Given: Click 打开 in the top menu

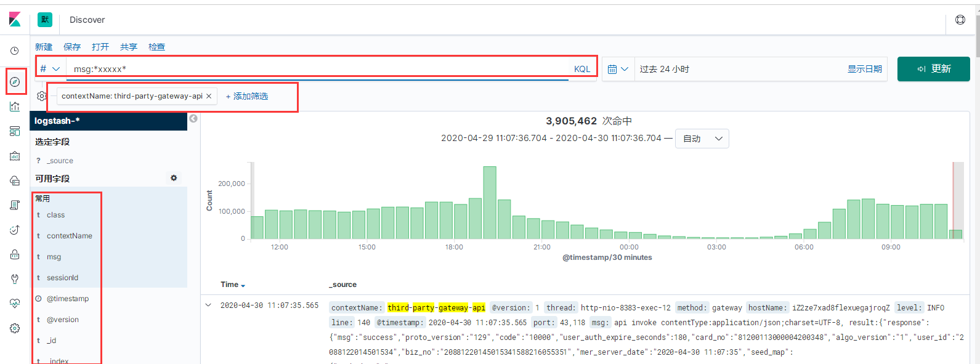Looking at the screenshot, I should (100, 47).
